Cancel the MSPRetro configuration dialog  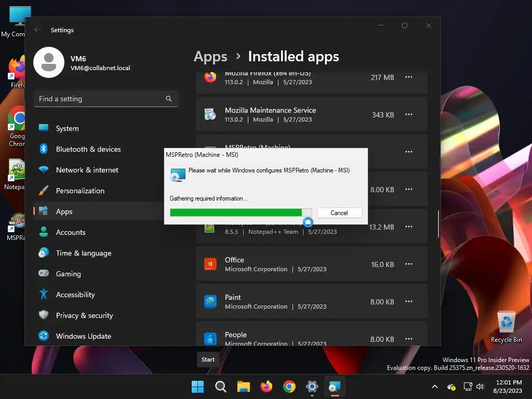tap(339, 212)
